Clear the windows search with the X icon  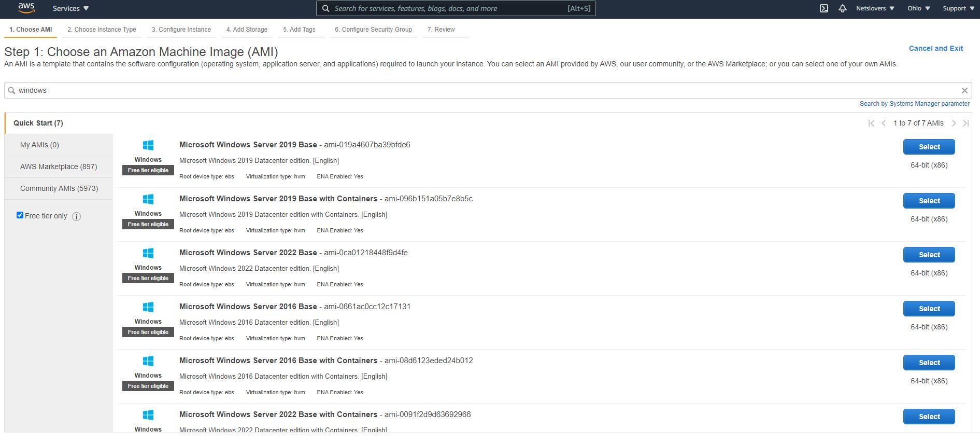964,90
